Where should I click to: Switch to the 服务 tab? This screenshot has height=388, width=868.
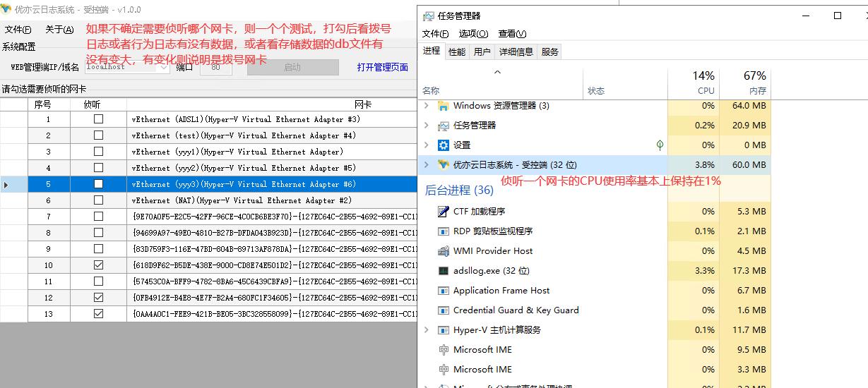tap(550, 51)
